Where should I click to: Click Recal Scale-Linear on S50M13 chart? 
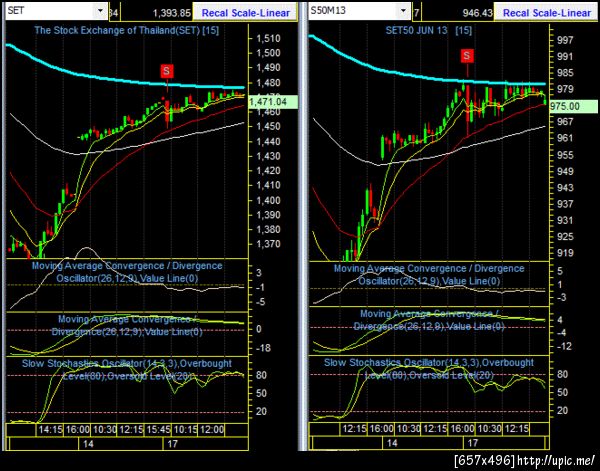click(x=546, y=13)
